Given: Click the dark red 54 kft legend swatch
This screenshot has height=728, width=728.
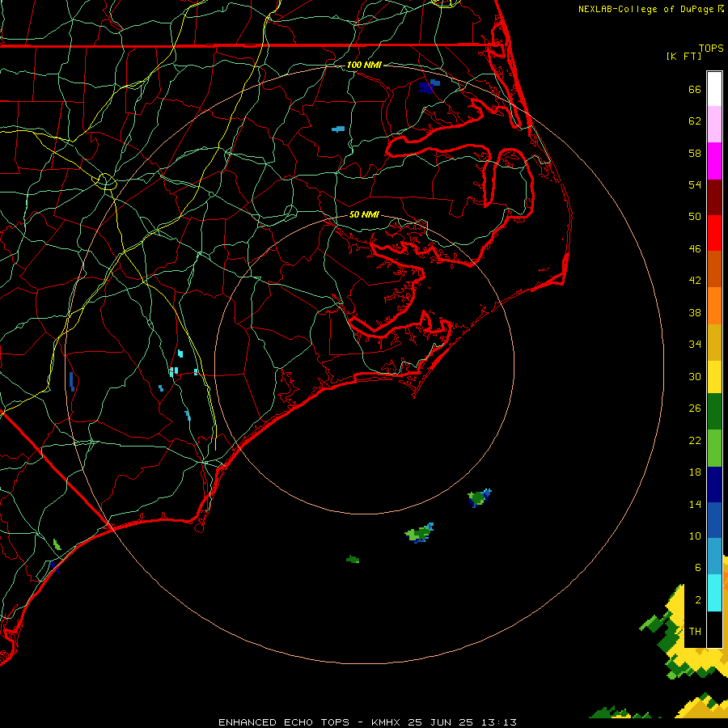Looking at the screenshot, I should 714,197.
